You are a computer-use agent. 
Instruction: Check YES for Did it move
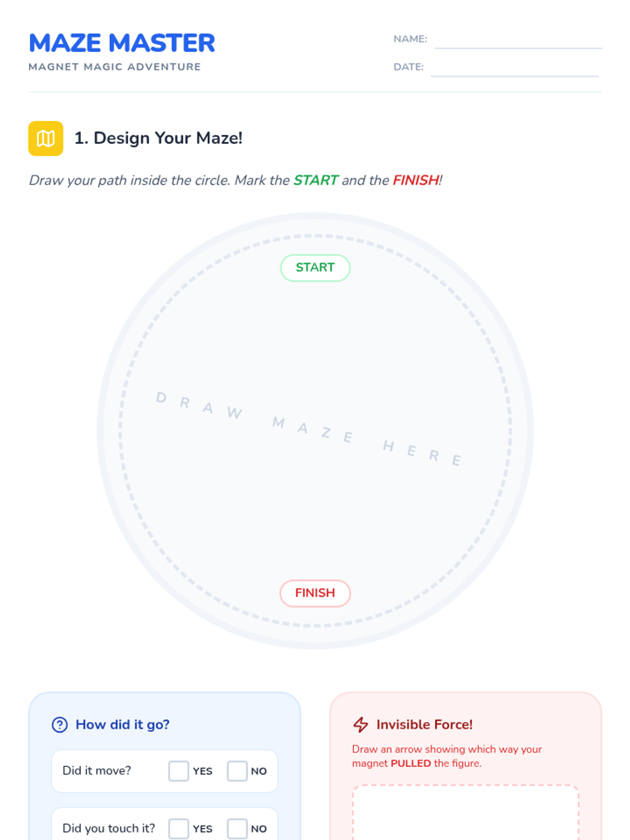click(x=178, y=771)
